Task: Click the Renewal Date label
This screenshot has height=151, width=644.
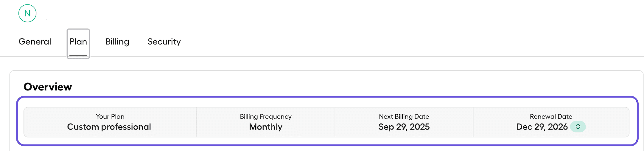Action: pos(551,117)
